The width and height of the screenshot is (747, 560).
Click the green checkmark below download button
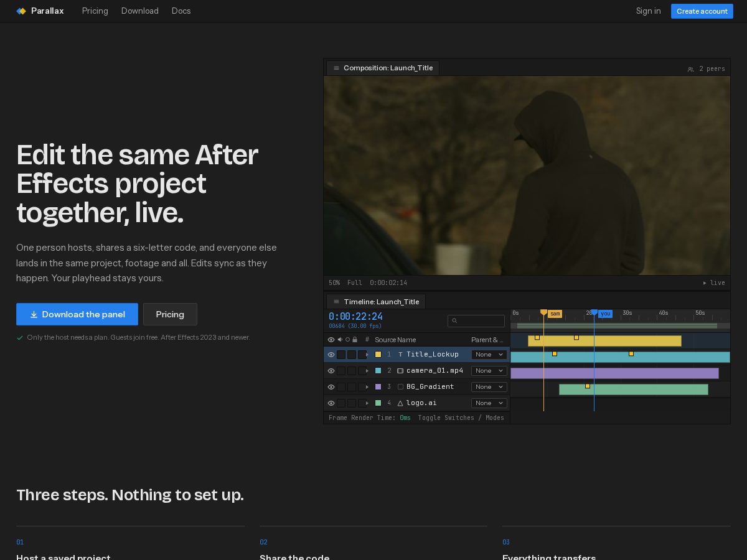20,338
